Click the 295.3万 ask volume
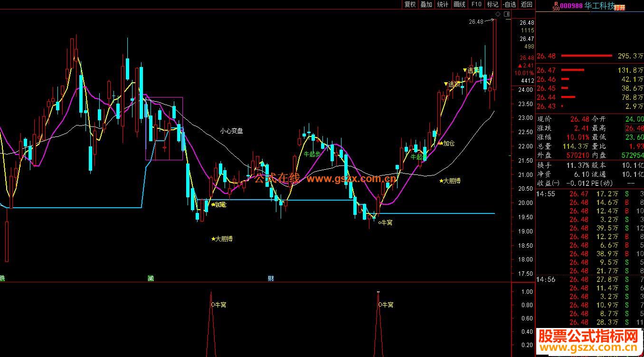This screenshot has width=644, height=357. [x=630, y=56]
